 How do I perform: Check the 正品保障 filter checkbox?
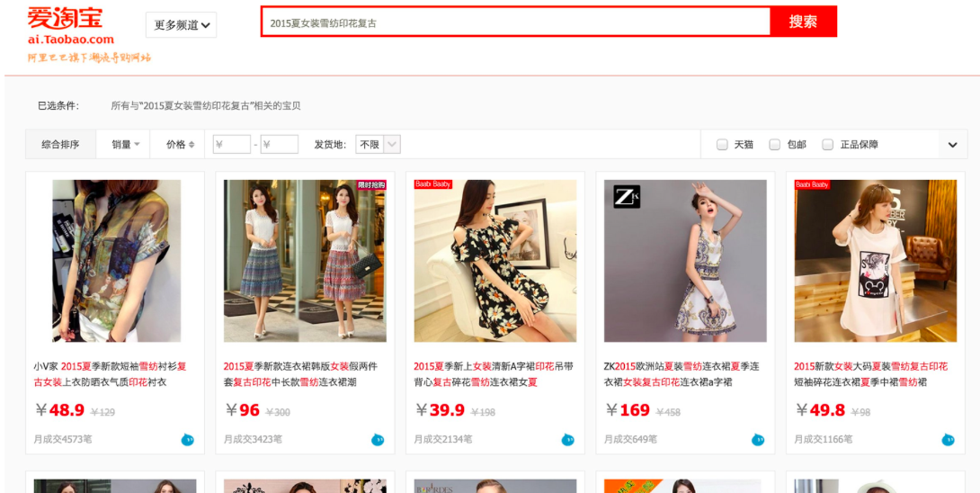click(827, 145)
